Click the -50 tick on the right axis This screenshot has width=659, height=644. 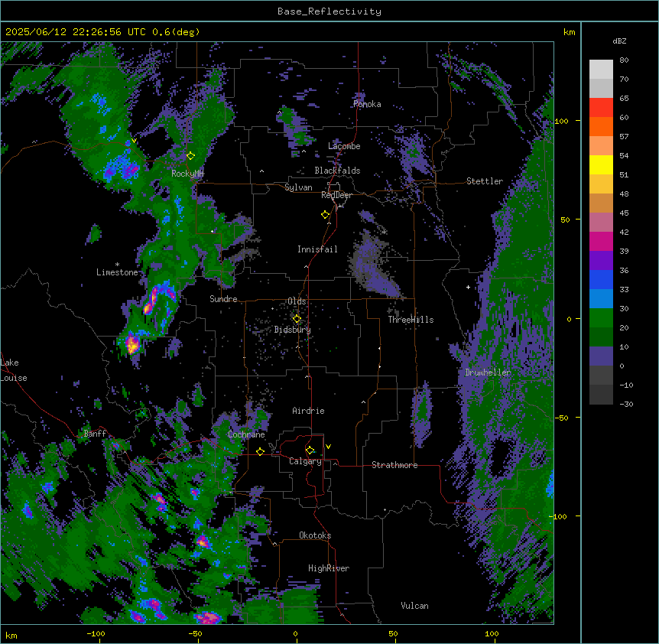[x=563, y=418]
